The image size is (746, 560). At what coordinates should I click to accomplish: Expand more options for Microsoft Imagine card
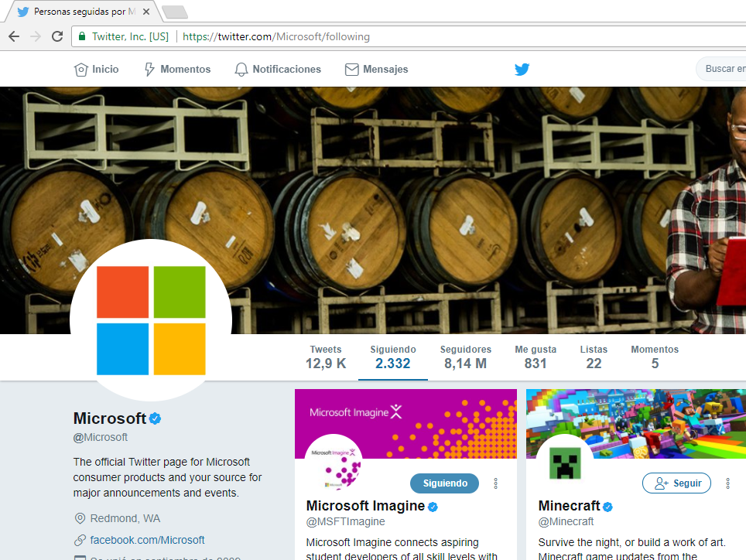[496, 483]
